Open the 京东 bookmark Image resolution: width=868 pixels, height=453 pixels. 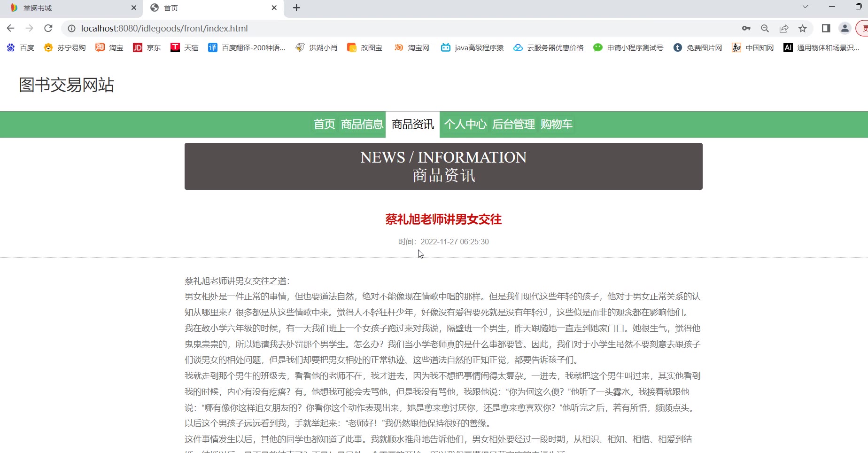147,47
